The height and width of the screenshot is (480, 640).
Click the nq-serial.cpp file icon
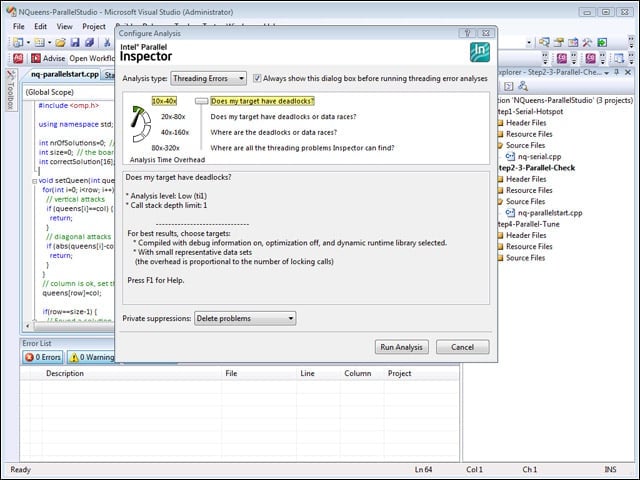coord(510,156)
